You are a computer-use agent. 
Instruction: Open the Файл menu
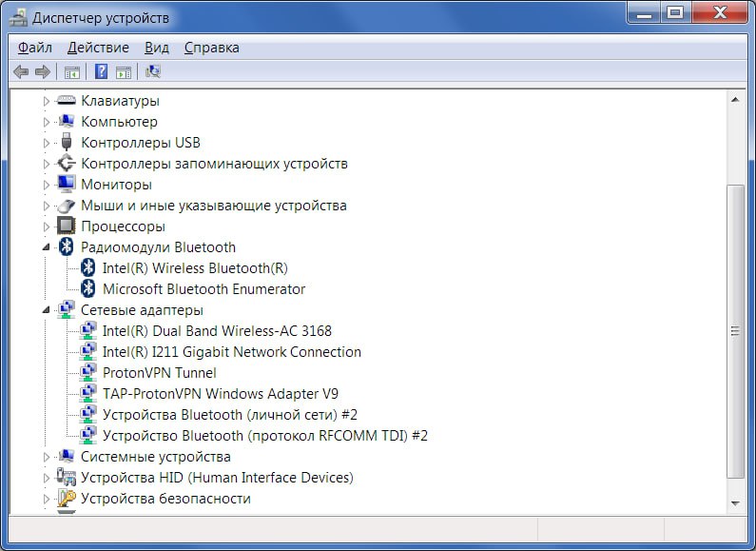coord(35,48)
